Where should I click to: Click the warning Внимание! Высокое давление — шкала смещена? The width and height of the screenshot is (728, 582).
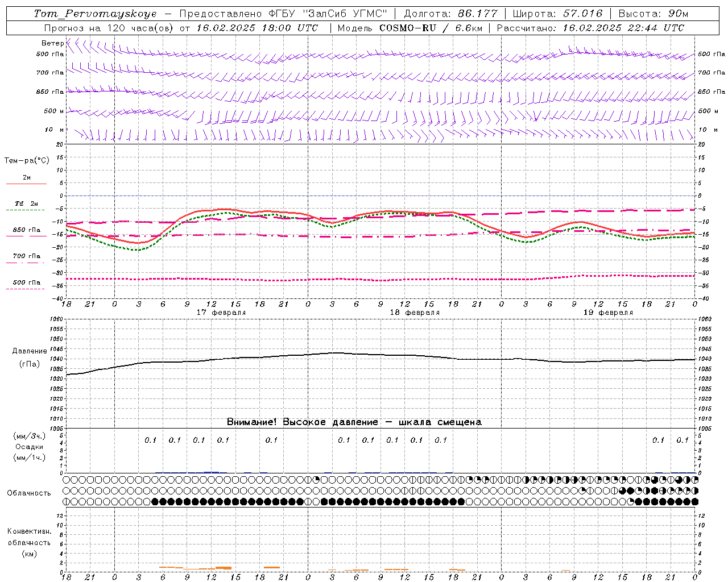354,422
